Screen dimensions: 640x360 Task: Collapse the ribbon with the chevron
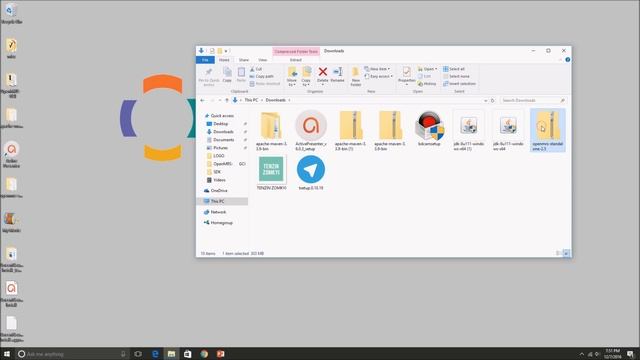(x=560, y=60)
